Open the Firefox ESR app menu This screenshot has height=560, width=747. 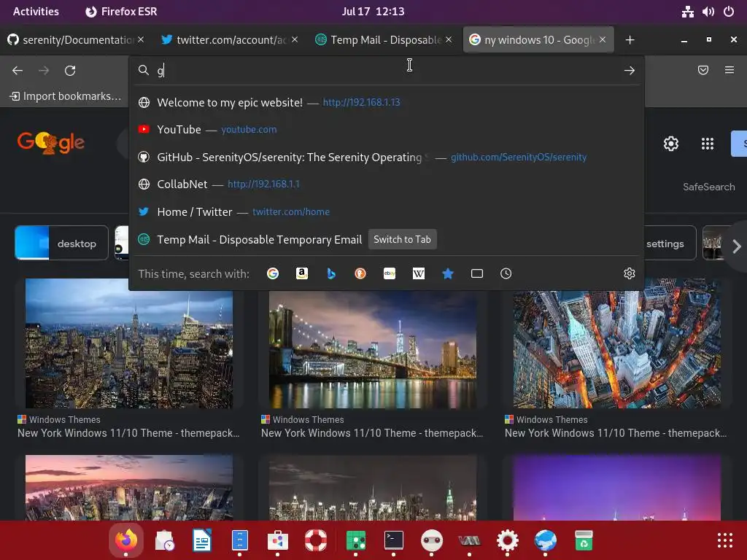[x=122, y=12]
